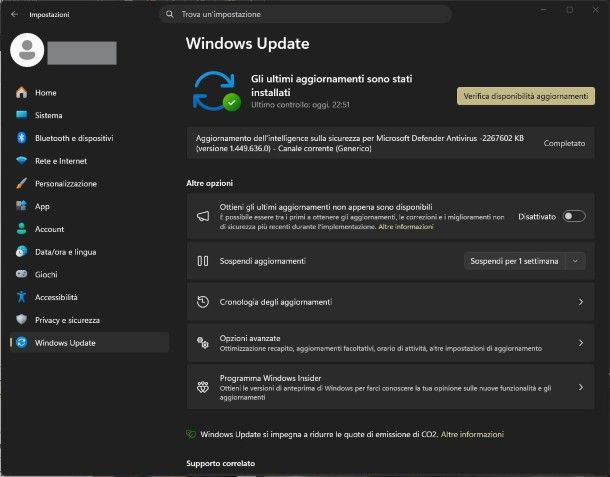The width and height of the screenshot is (610, 477).
Task: Select Windows Update in sidebar
Action: [x=89, y=342]
